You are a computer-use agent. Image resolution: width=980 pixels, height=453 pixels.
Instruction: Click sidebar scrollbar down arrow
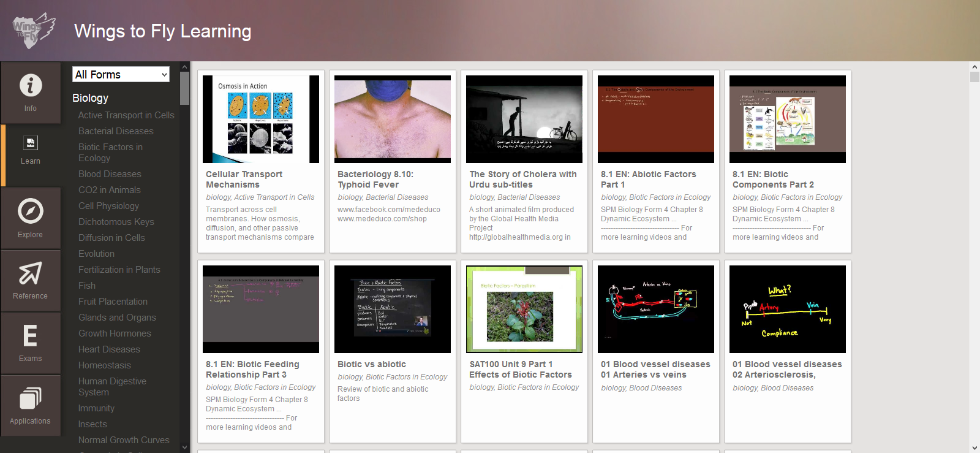click(185, 448)
